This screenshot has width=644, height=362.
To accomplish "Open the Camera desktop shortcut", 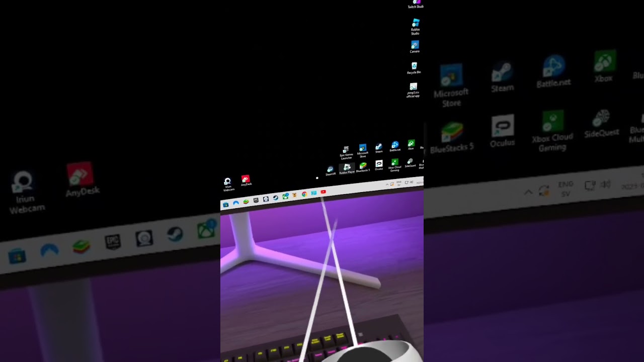I will click(415, 47).
